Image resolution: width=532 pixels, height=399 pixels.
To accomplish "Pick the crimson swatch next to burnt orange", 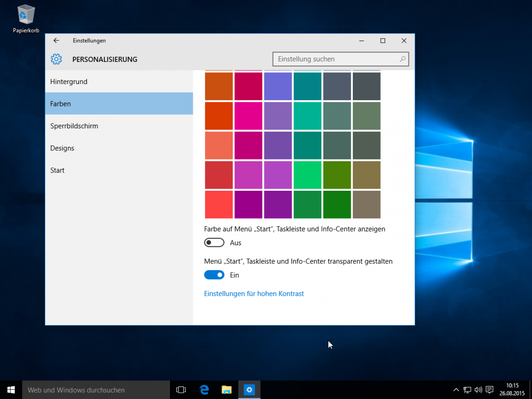I will pos(248,86).
